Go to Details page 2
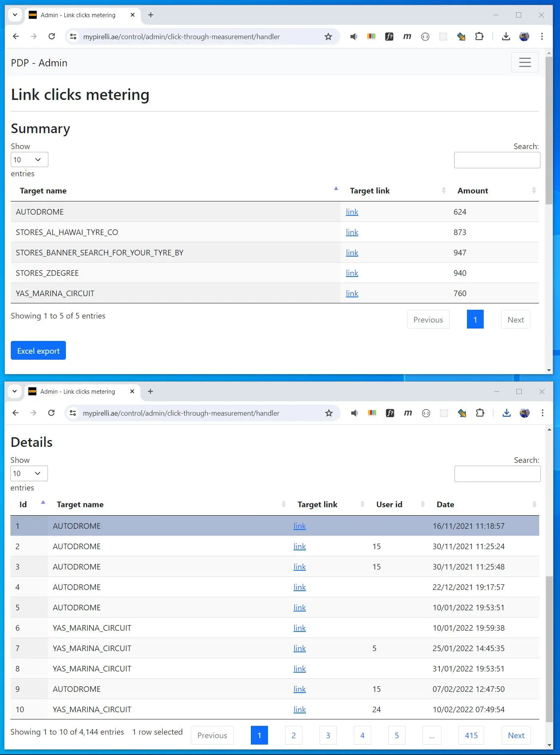This screenshot has height=755, width=560. 294,735
